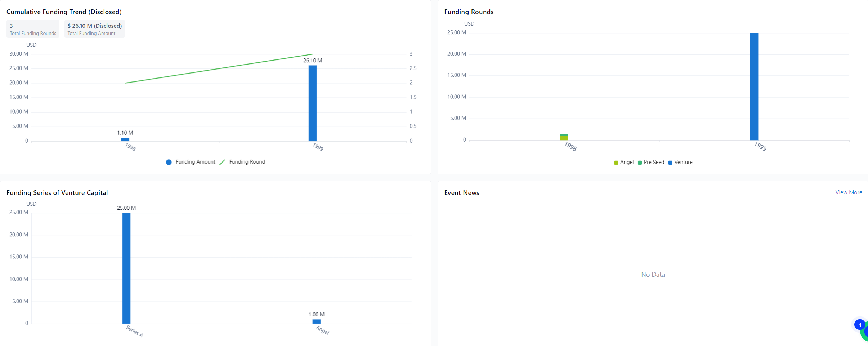Click the 26.10 M data label

(313, 61)
